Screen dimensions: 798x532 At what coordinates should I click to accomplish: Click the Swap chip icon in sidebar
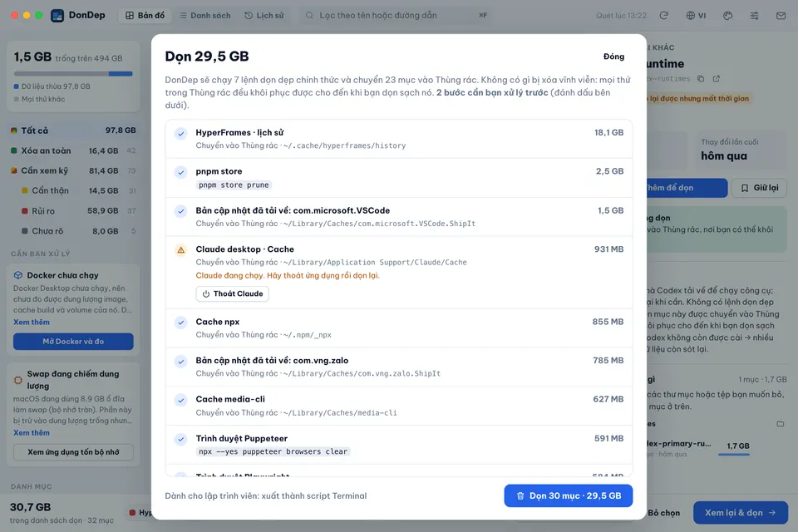[x=18, y=380]
